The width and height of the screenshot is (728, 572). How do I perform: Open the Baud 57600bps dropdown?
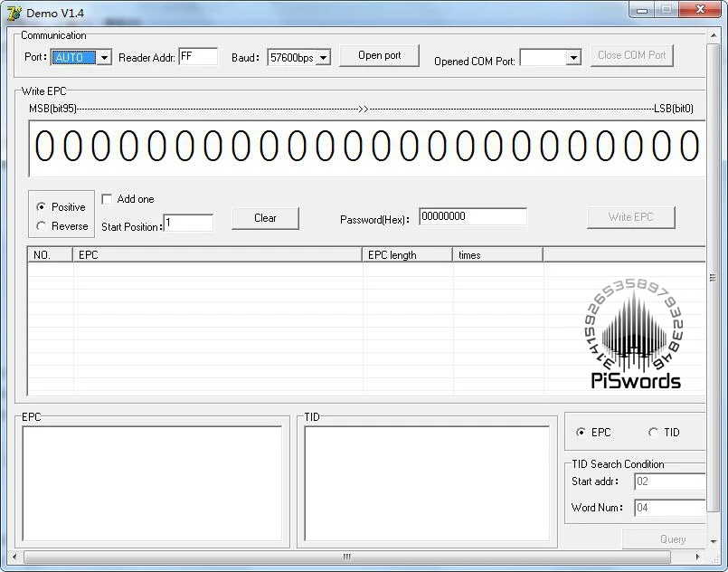pos(323,58)
